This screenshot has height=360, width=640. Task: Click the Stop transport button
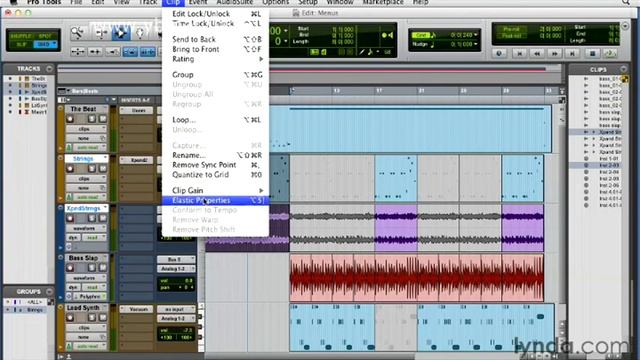click(592, 53)
